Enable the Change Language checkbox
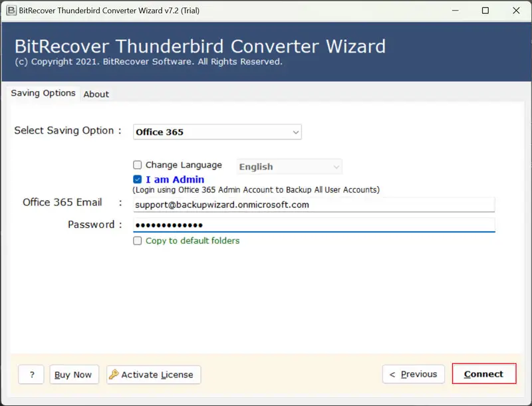Screen dimensions: 532x406 (138, 165)
